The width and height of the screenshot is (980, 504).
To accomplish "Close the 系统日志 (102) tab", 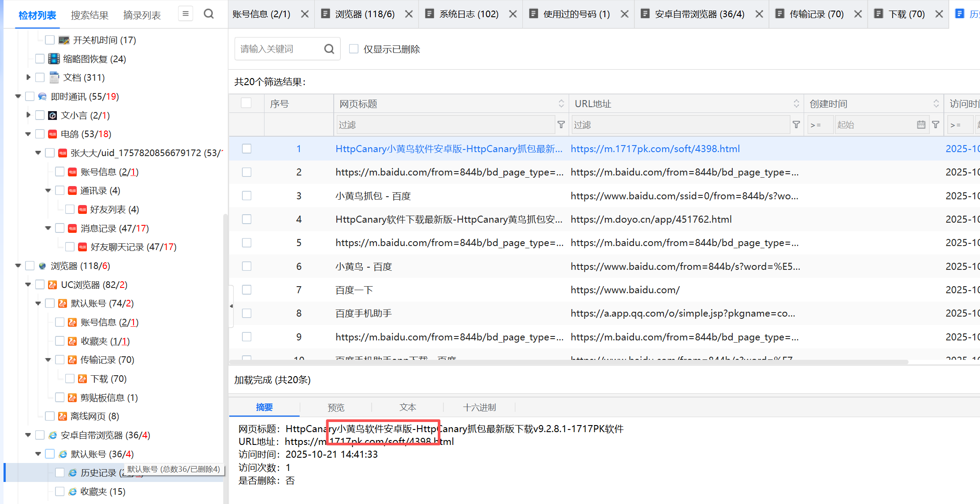I will (513, 14).
